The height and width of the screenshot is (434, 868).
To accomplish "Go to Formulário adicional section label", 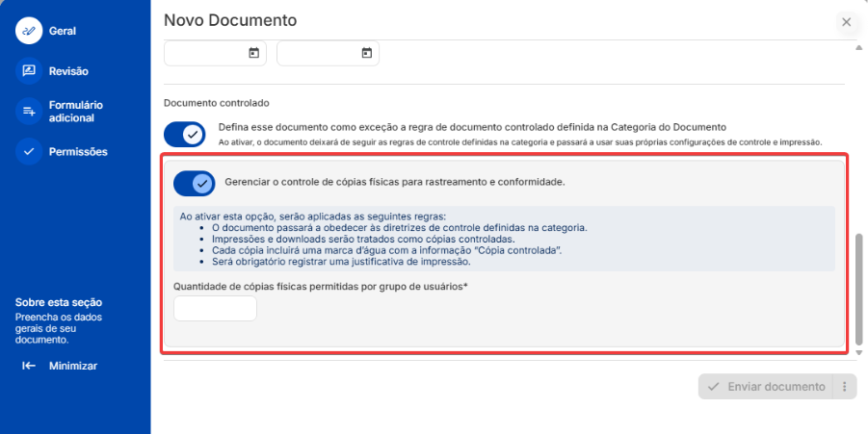I will point(75,112).
